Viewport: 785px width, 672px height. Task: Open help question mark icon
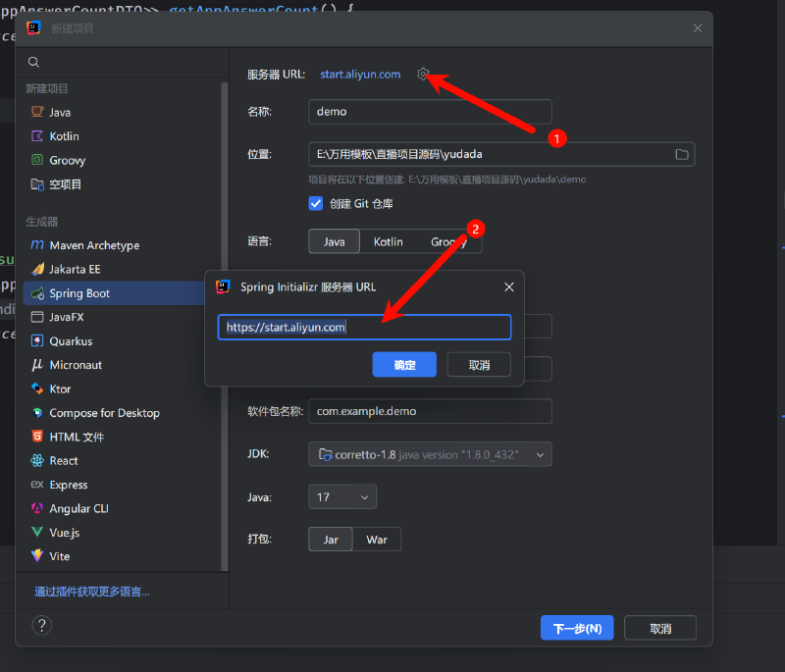(42, 625)
